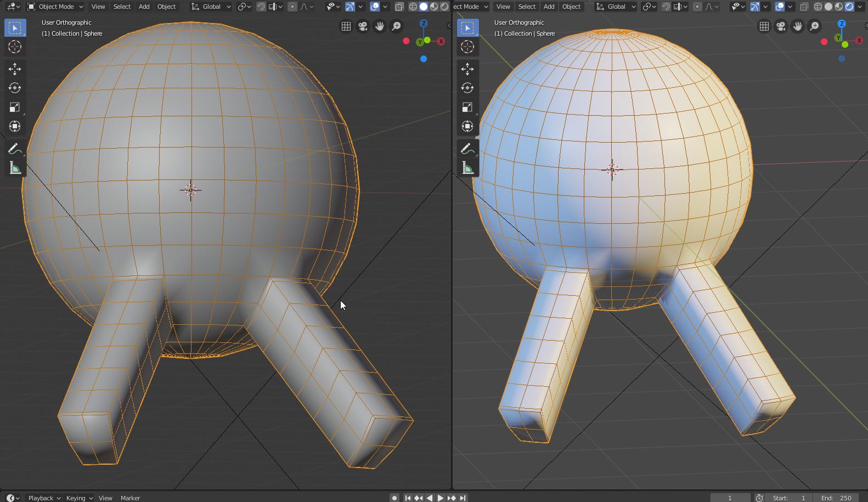Toggle snapping magnet in left viewport header
This screenshot has width=868, height=502.
coord(262,7)
